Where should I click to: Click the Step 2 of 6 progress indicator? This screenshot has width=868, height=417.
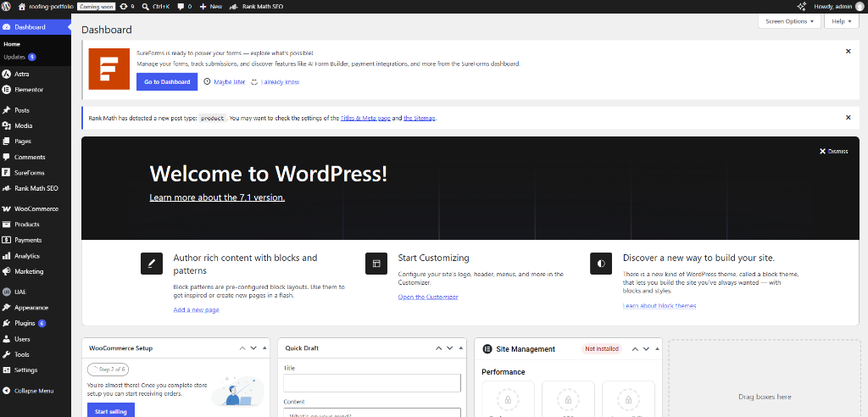click(x=108, y=369)
